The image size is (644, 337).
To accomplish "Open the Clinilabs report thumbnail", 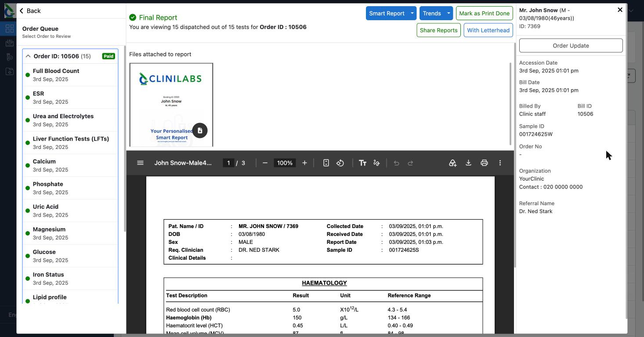I will [x=171, y=105].
